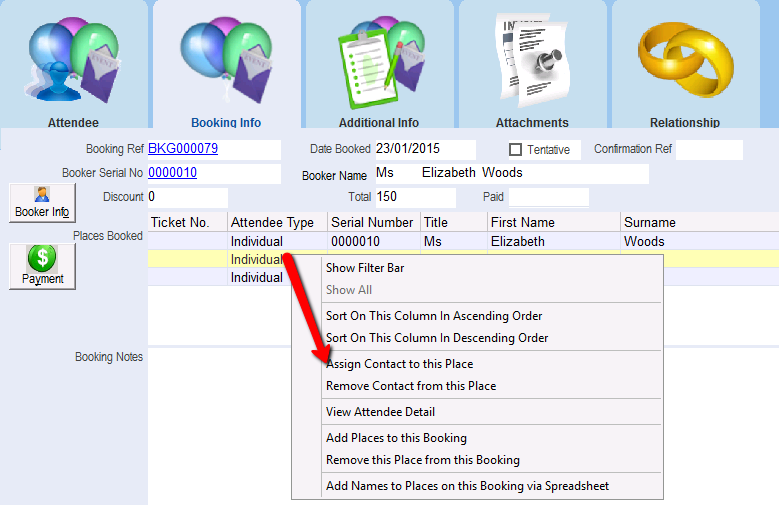Screen dimensions: 779x505
Task: Choose Assign Contact to this Place
Action: point(399,364)
